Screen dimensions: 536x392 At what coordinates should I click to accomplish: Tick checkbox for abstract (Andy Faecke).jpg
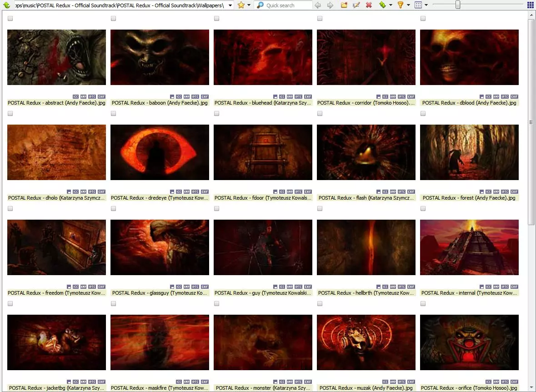tap(10, 19)
